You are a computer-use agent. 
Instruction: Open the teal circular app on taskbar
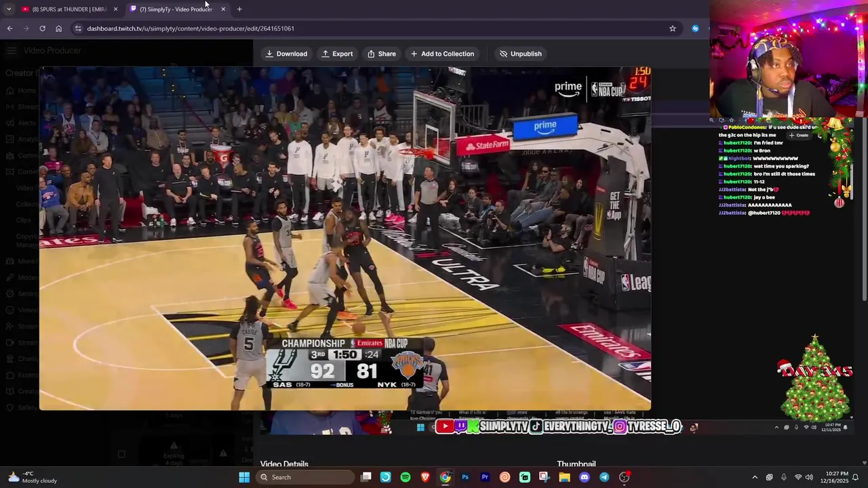coord(386,477)
